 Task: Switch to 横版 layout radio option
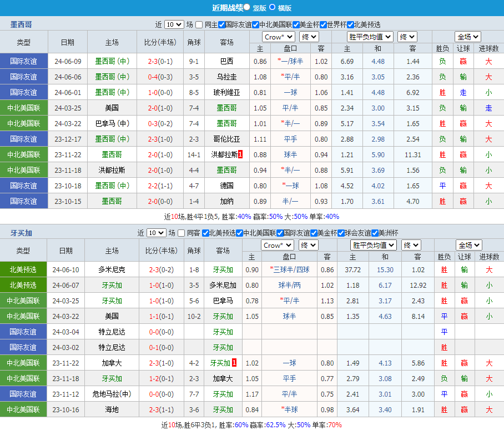point(272,7)
